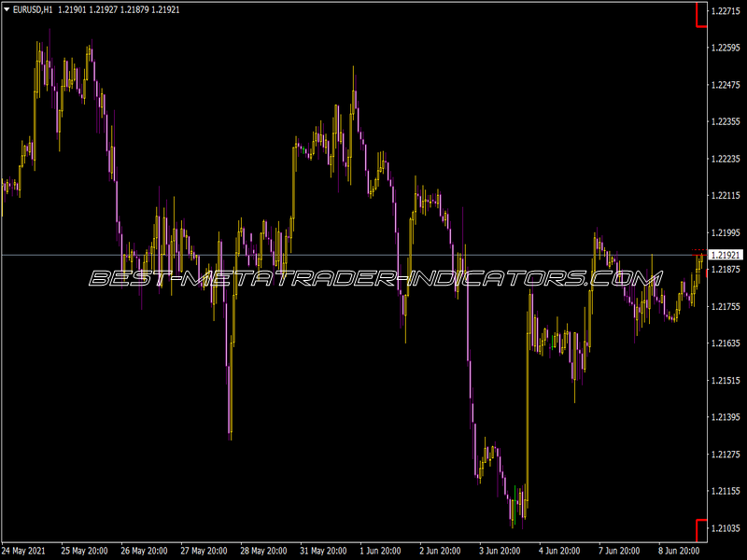Click the 1.21515 price scale label

726,380
